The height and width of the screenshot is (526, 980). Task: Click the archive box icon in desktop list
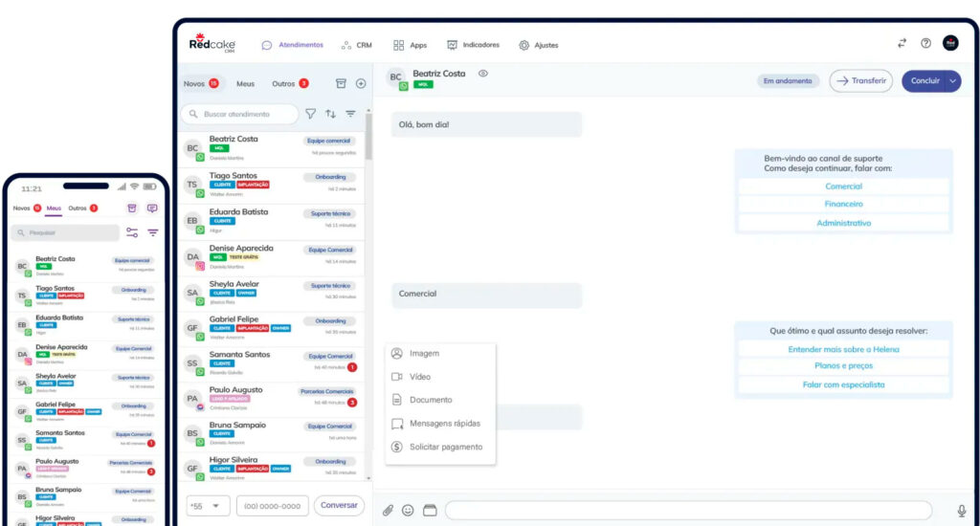[x=341, y=83]
